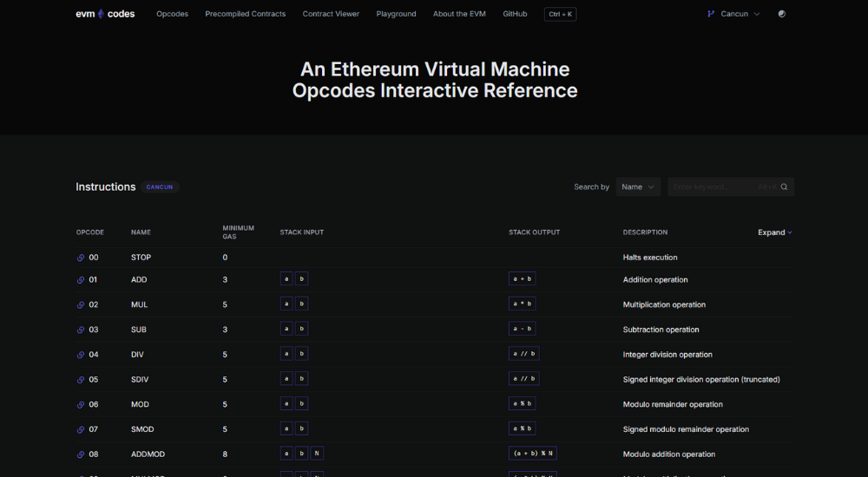Copy link icon for opcode 08

pyautogui.click(x=80, y=454)
